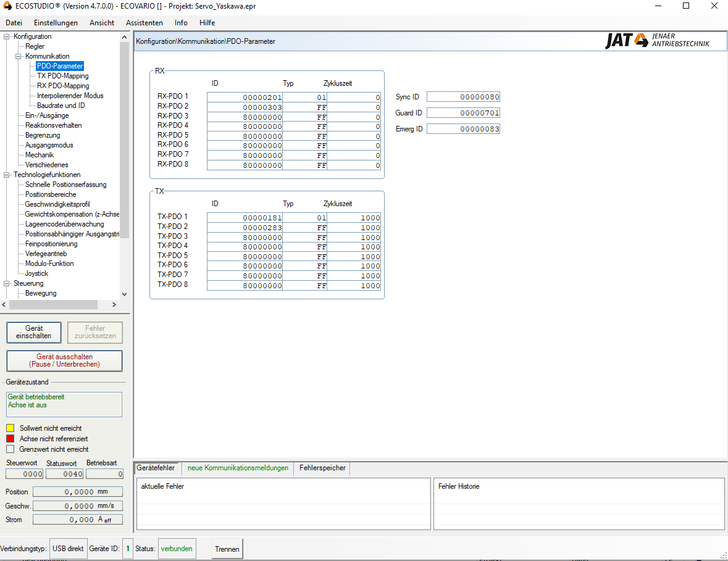Select Verschiedenes in the tree

(x=47, y=165)
